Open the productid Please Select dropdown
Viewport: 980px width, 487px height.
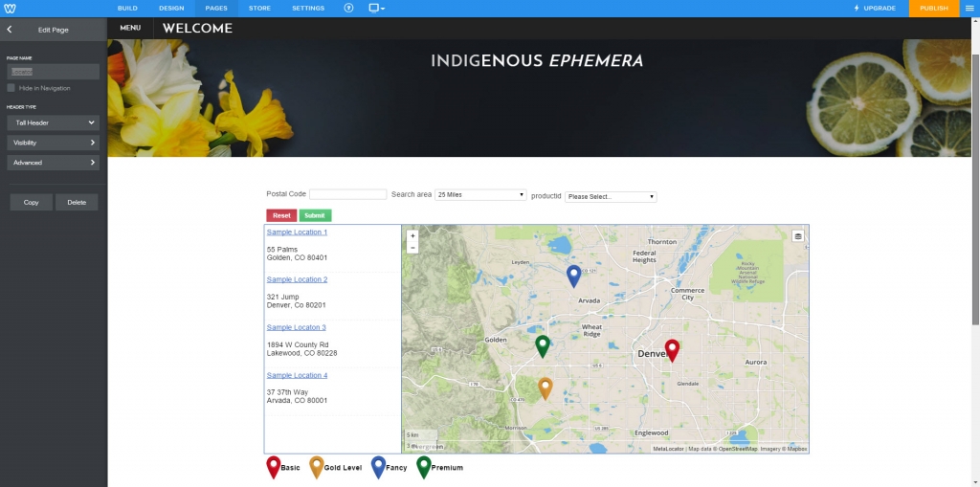[x=610, y=196]
